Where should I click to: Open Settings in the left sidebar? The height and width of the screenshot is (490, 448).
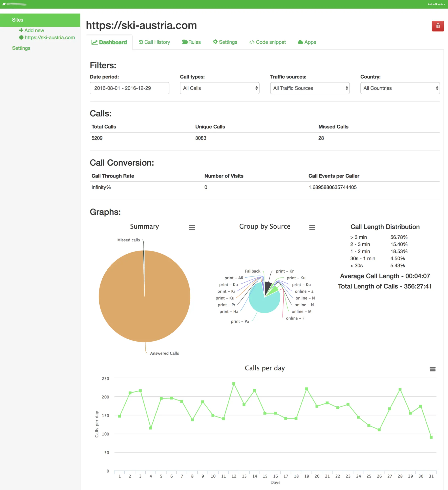(21, 48)
